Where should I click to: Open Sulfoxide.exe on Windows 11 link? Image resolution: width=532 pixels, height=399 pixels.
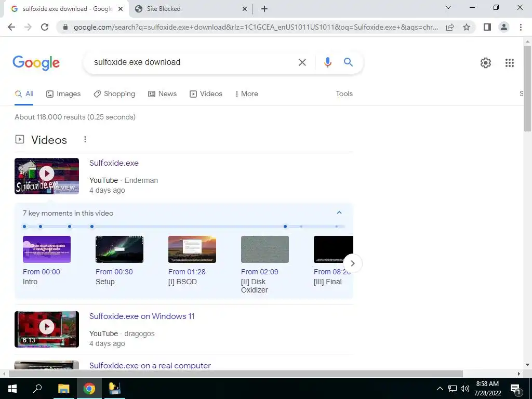[142, 316]
